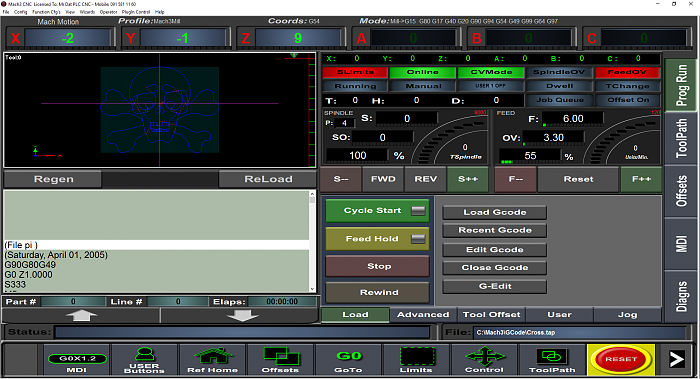
Task: Hit the red RESET emergency button
Action: click(621, 359)
